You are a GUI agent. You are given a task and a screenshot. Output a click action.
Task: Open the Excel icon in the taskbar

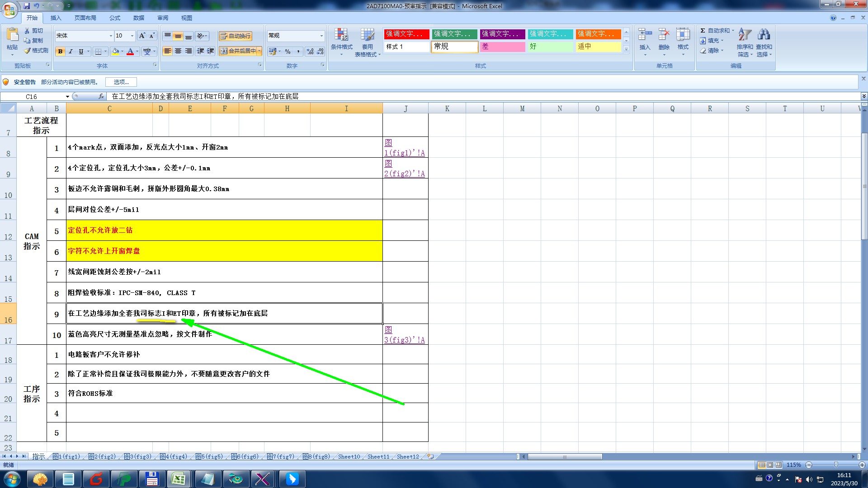pos(178,479)
